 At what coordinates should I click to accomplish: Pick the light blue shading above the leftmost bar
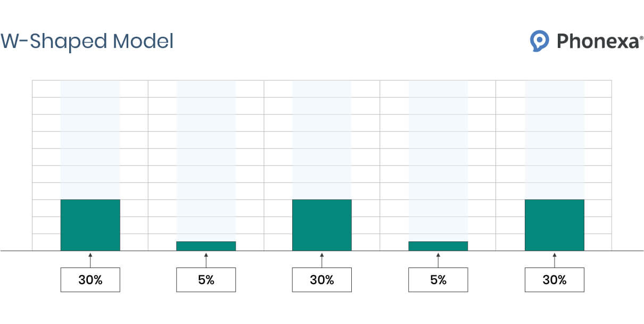tap(90, 140)
